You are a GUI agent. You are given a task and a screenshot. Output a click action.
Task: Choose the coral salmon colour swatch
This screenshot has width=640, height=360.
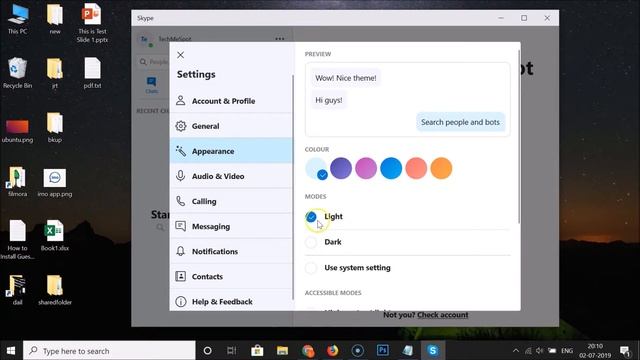416,168
